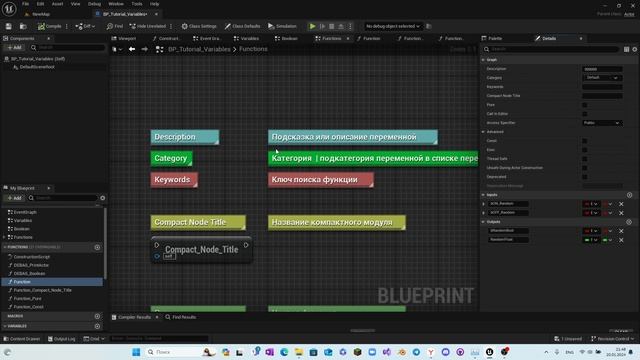Click the Stop playback icon

(x=331, y=26)
